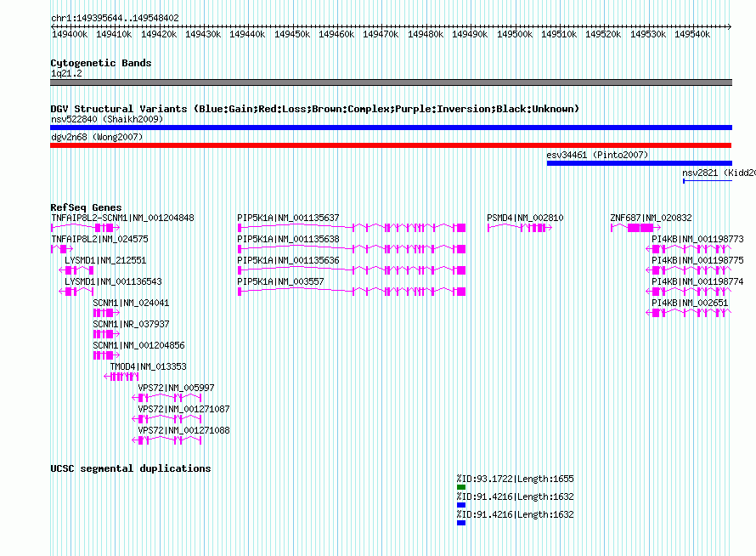Click the 1q21.2 cytogenetic band bar
This screenshot has height=556, width=756.
pyautogui.click(x=391, y=82)
